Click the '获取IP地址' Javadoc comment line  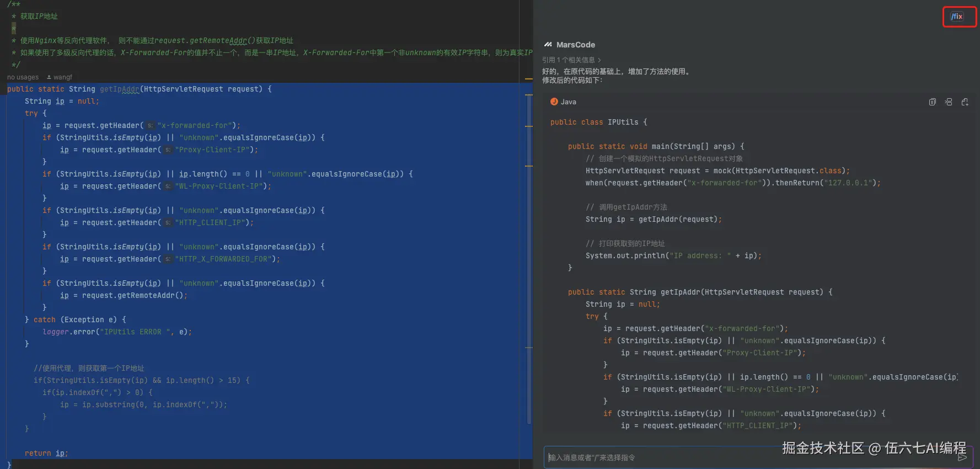pyautogui.click(x=39, y=16)
